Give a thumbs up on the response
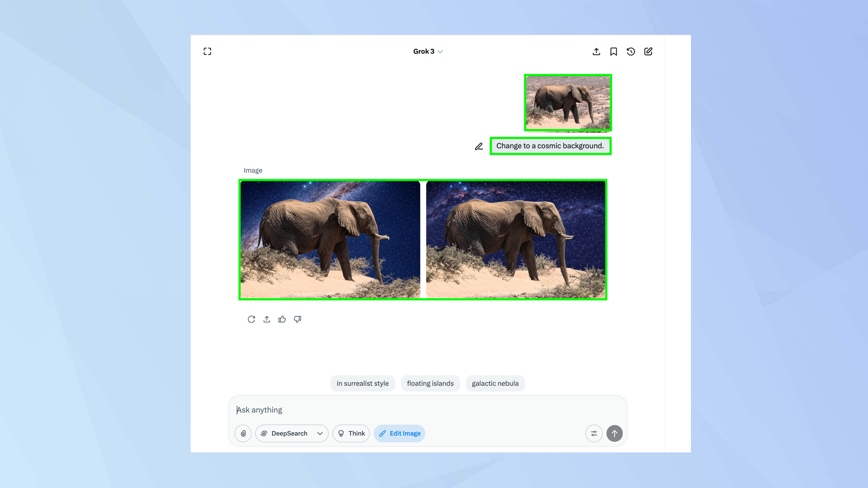 point(282,319)
